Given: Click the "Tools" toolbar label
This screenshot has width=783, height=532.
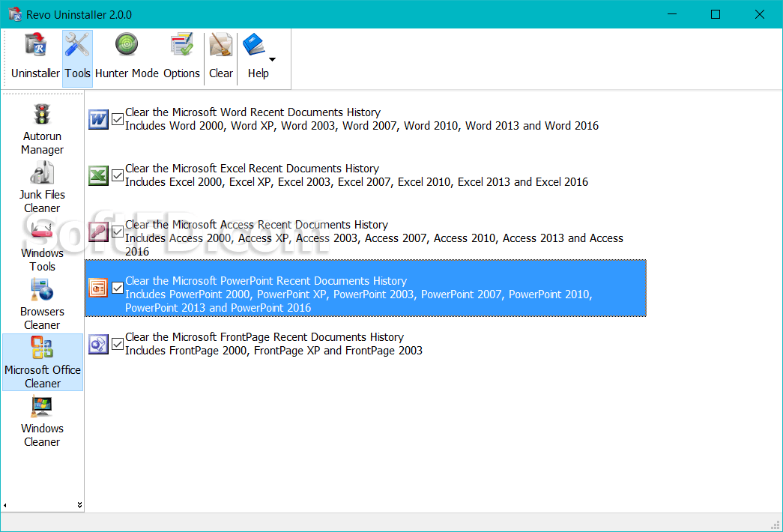Looking at the screenshot, I should click(x=77, y=73).
